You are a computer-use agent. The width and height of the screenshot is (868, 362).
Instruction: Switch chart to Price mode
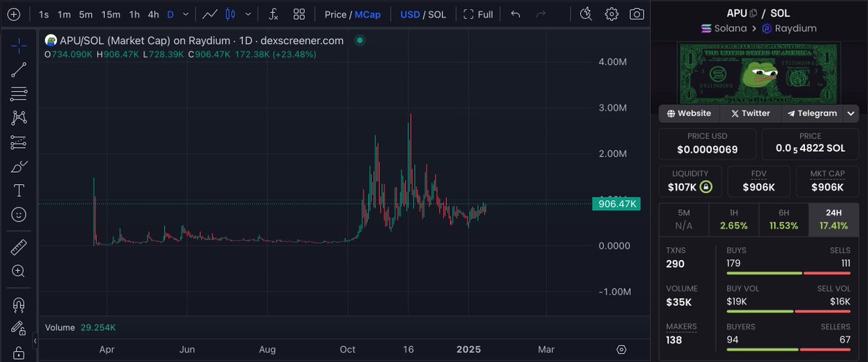coord(336,14)
